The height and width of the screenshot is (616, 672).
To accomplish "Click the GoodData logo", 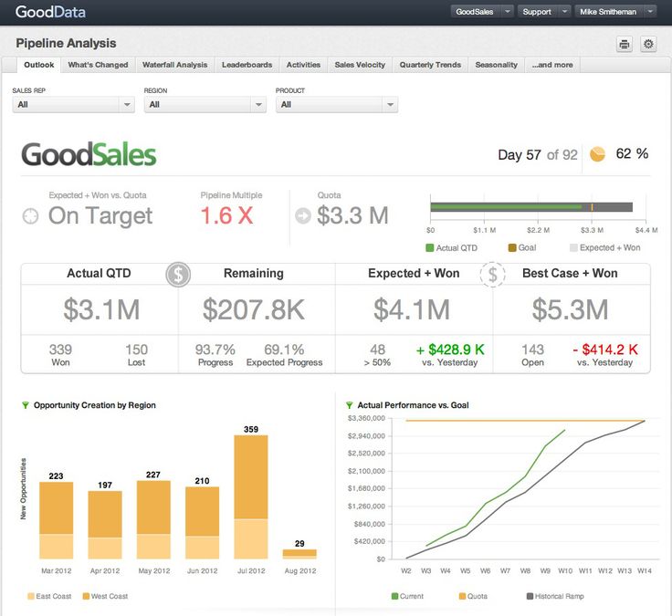I will pos(50,12).
